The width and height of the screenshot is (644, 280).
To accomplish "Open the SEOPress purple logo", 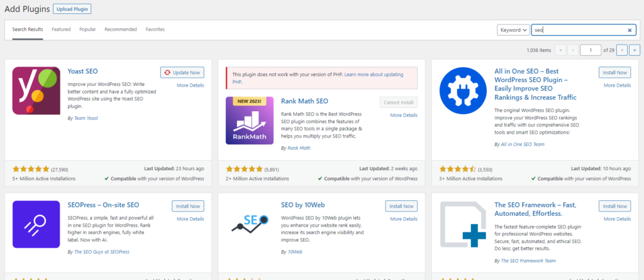I will pos(36,224).
